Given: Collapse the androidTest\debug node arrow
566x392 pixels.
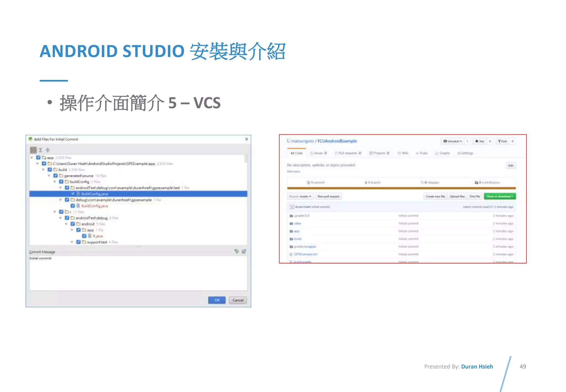Looking at the screenshot, I should 61,218.
